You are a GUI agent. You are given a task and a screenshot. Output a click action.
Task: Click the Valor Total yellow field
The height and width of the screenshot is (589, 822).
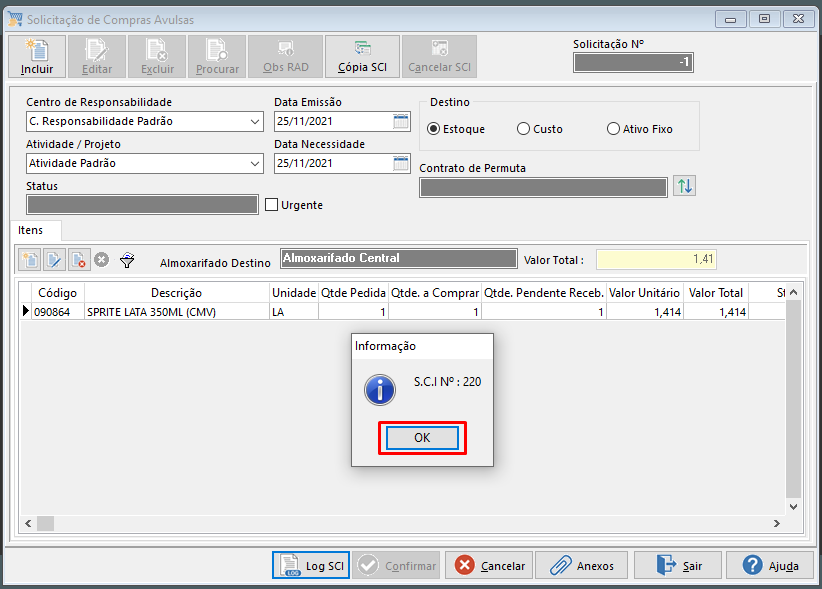(x=656, y=259)
